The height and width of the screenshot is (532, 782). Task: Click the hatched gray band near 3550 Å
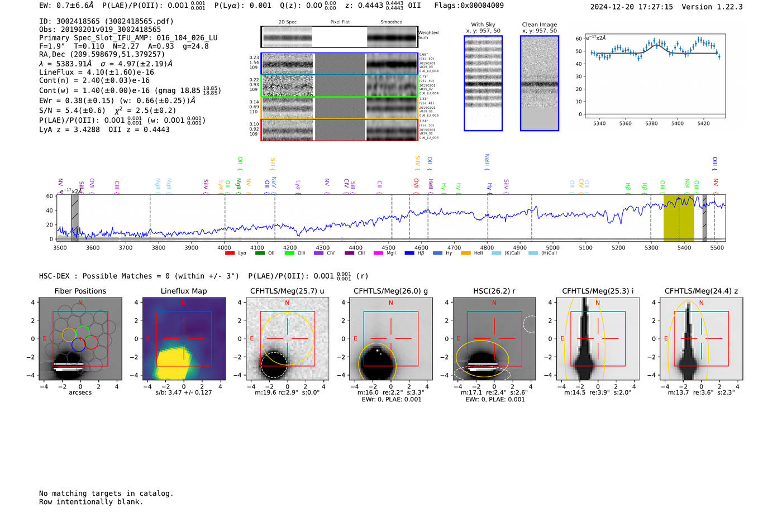75,218
